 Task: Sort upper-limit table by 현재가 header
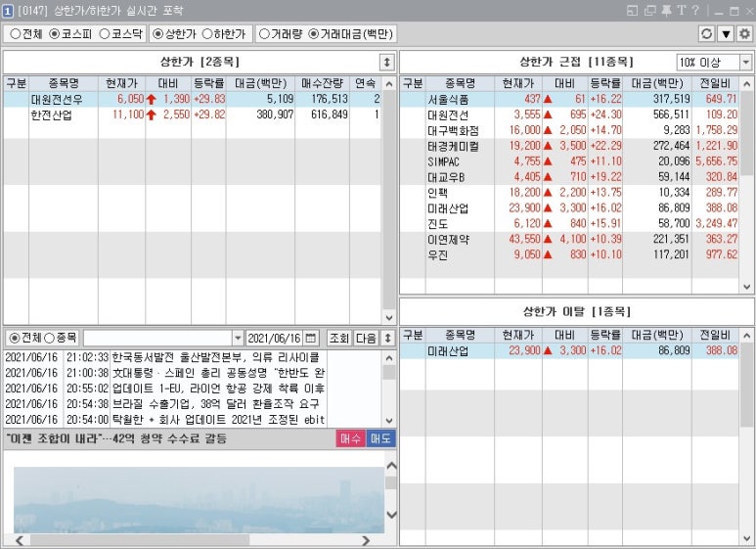click(121, 83)
